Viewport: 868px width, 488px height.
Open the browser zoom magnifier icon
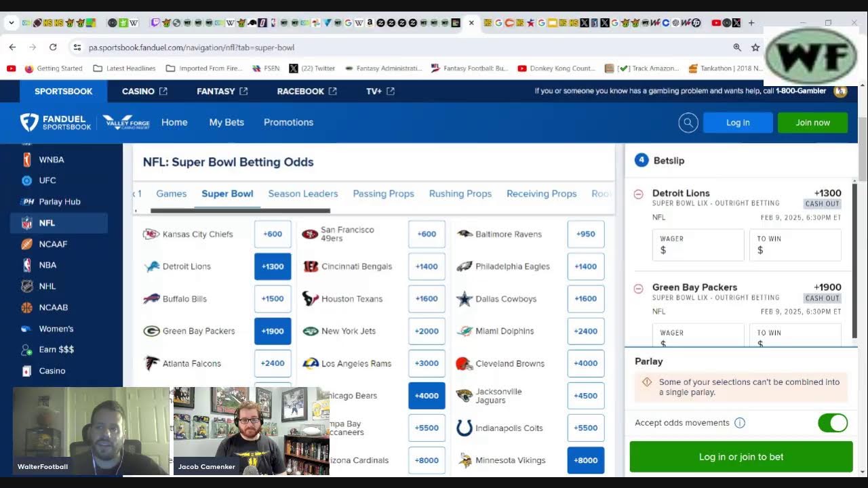point(737,47)
